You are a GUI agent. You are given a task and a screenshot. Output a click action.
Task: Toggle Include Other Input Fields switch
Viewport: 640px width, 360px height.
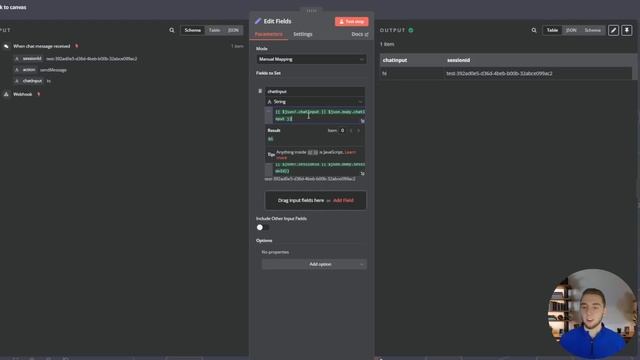262,227
